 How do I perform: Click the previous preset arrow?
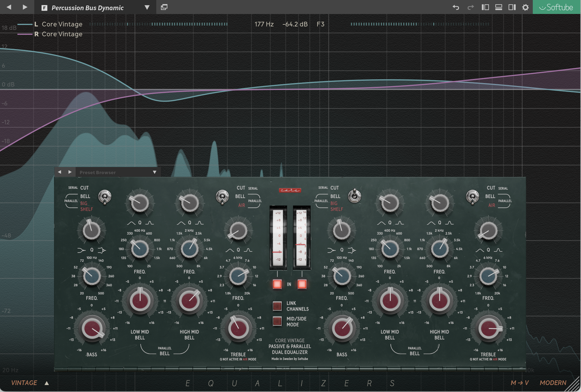[x=10, y=7]
